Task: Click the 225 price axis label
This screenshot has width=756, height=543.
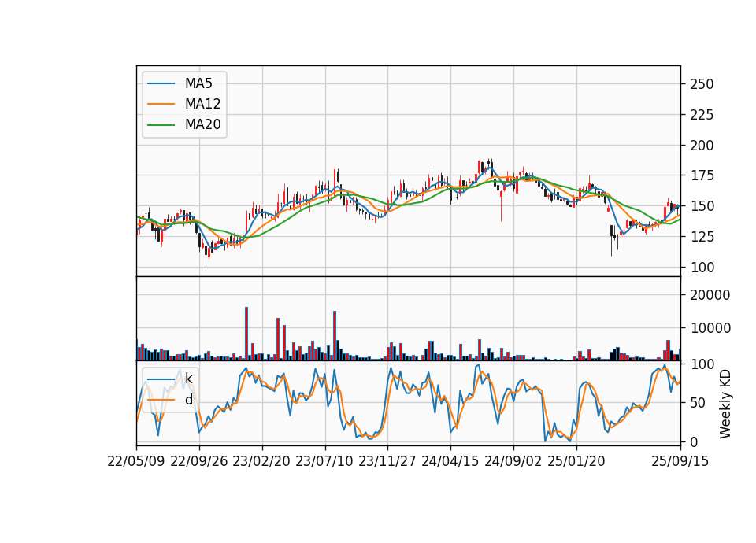Action: pyautogui.click(x=702, y=115)
